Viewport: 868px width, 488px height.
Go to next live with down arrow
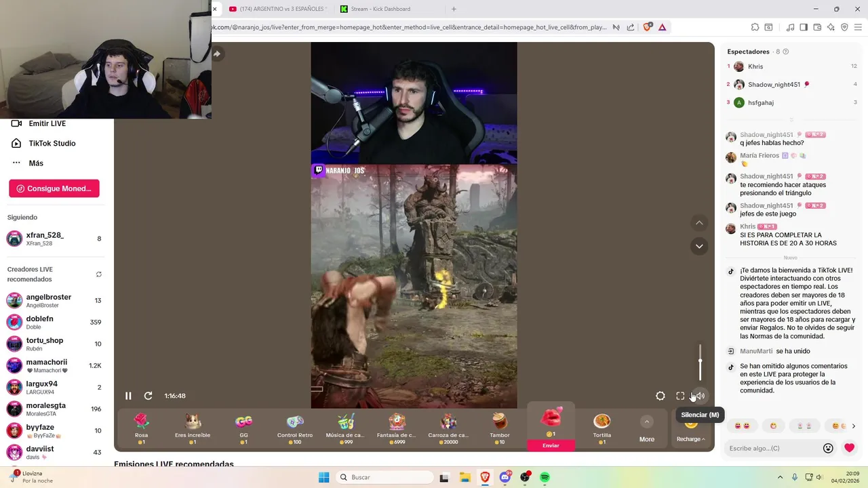coord(699,246)
